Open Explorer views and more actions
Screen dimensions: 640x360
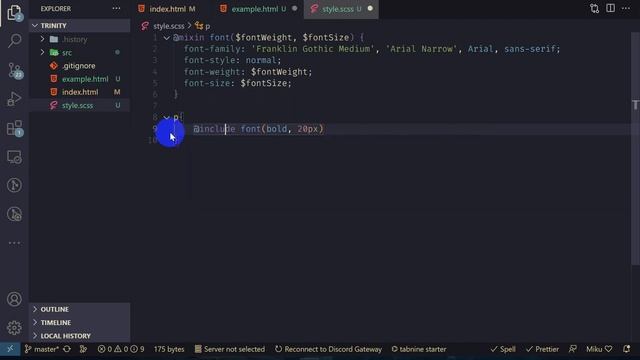click(x=116, y=9)
